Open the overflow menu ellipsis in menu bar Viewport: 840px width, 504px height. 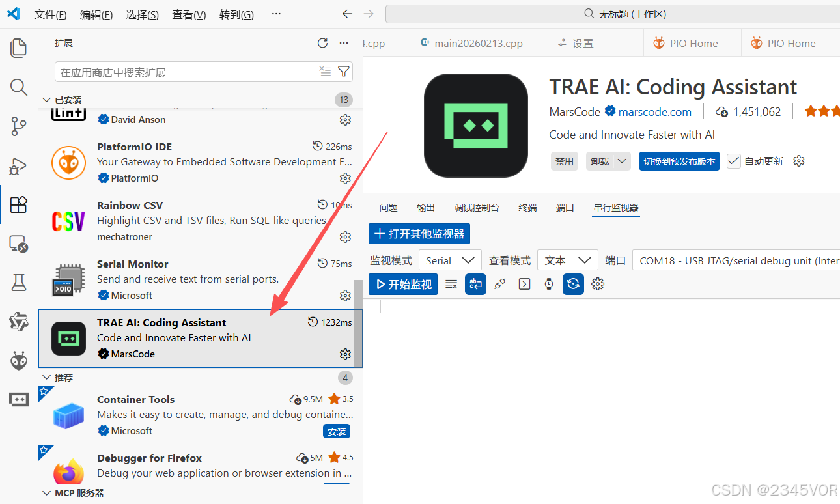click(x=276, y=14)
